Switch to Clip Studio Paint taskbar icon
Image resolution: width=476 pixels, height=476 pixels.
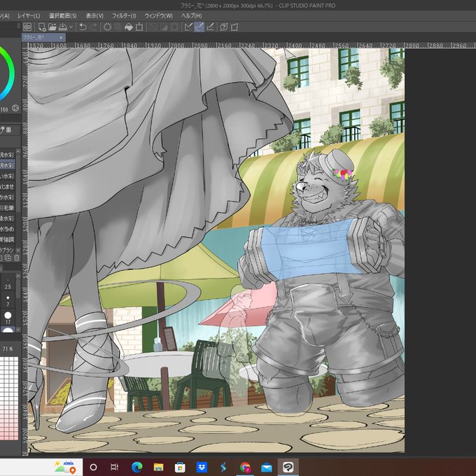(x=288, y=467)
